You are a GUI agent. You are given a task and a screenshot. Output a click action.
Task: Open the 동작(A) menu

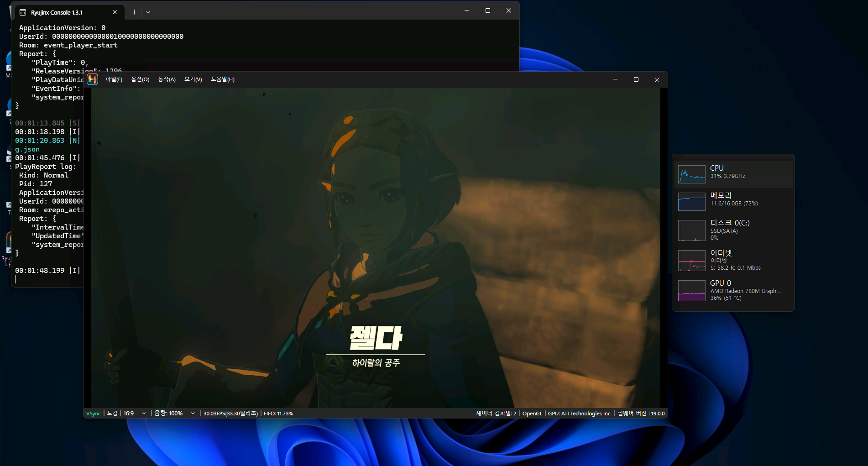167,79
